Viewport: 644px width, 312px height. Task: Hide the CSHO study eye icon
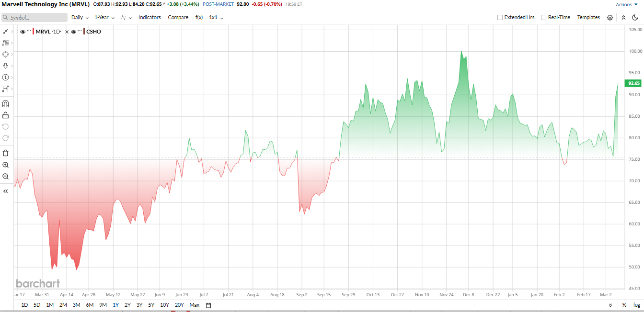tap(73, 32)
